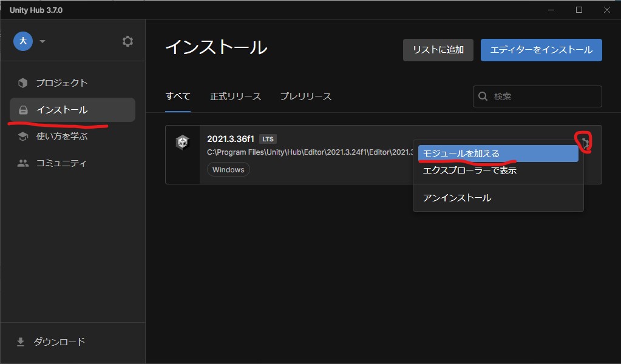Click the Learn graduation cap icon
The width and height of the screenshot is (621, 364).
pyautogui.click(x=23, y=136)
